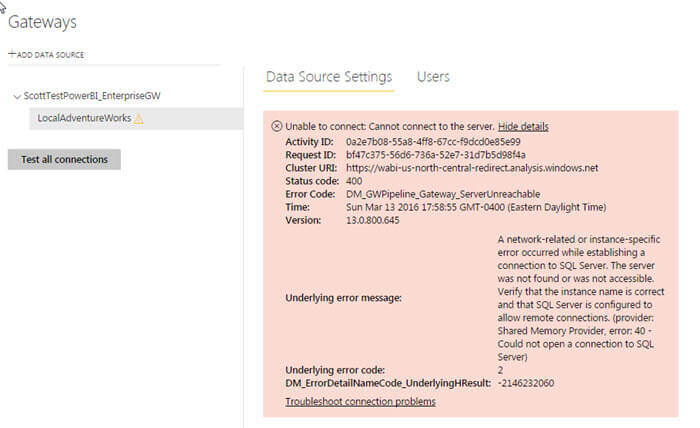
Task: Click the error circle-X icon in the alert
Action: point(276,127)
